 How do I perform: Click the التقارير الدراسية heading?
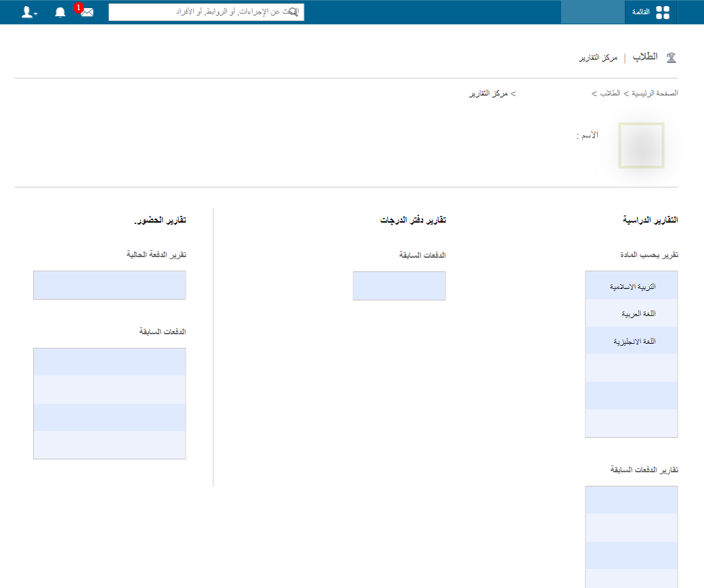click(650, 219)
